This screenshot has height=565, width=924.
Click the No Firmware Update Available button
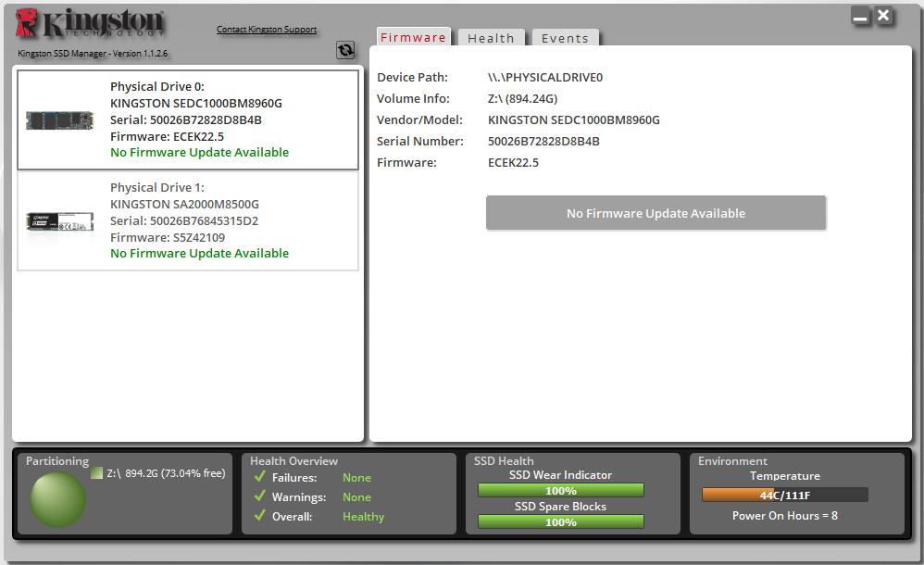tap(656, 213)
